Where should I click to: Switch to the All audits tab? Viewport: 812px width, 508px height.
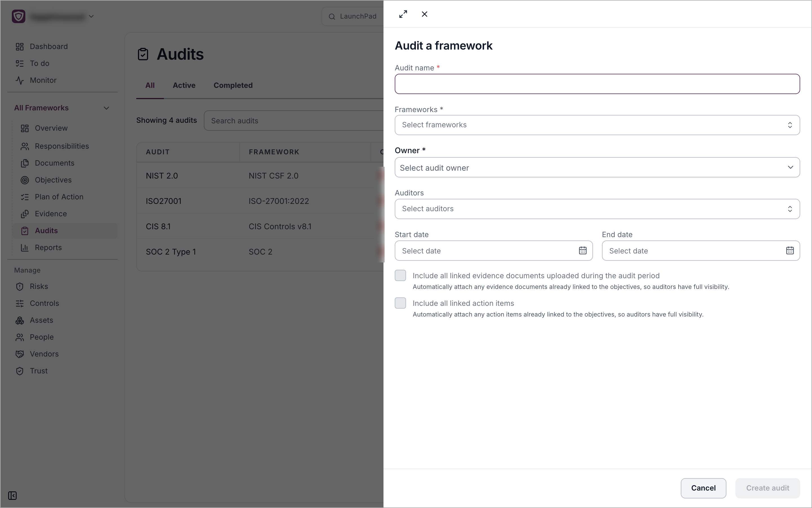[x=150, y=85]
